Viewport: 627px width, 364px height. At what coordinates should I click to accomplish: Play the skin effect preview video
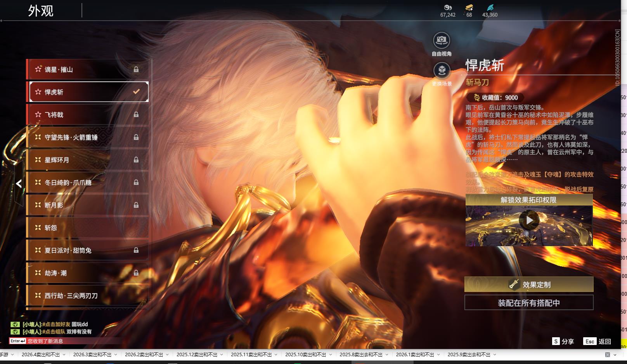529,220
